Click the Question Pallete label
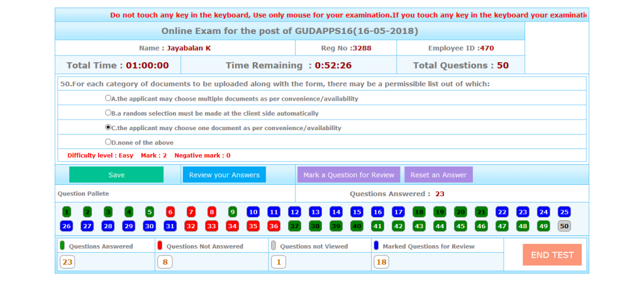The image size is (644, 283). pyautogui.click(x=84, y=194)
